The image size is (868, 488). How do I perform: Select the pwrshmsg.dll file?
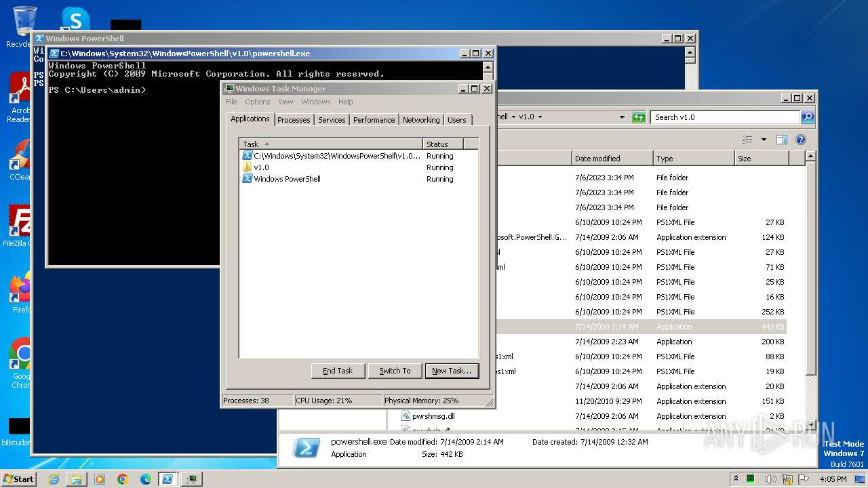[433, 416]
